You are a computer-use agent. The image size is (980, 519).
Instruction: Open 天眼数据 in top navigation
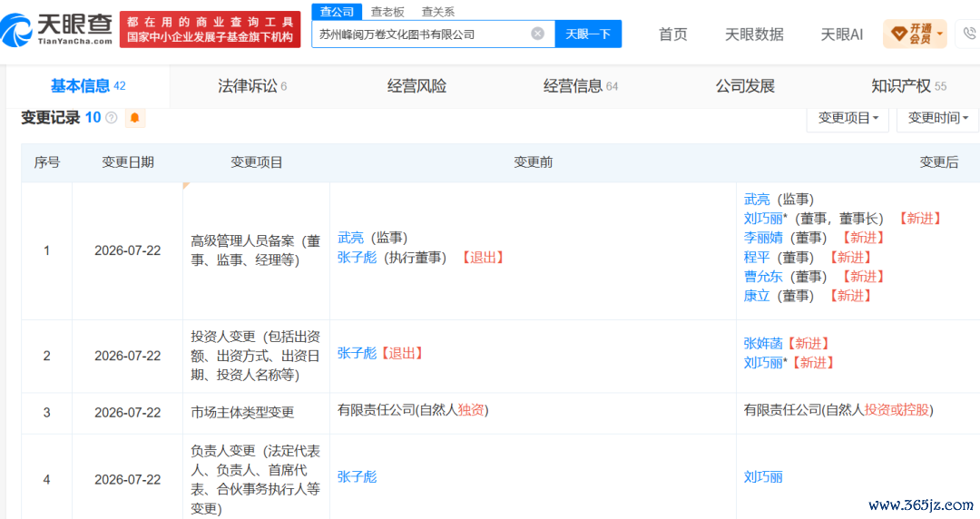tap(754, 34)
